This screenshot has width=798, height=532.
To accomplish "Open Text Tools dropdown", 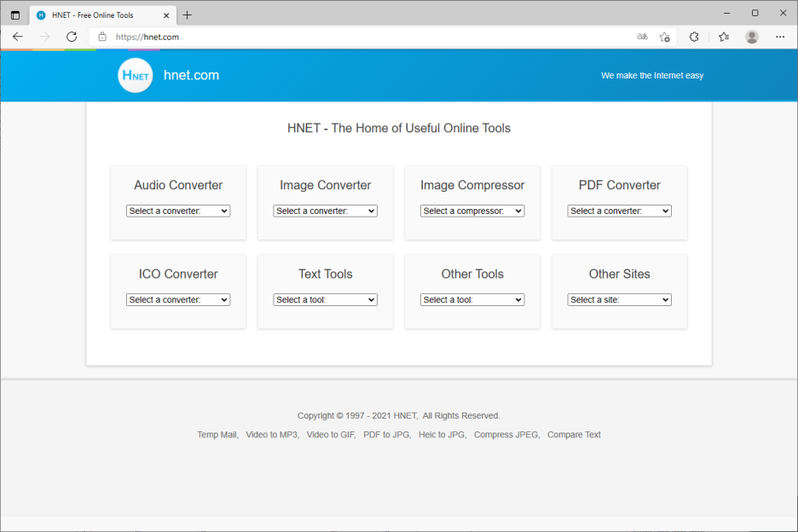I will [325, 300].
